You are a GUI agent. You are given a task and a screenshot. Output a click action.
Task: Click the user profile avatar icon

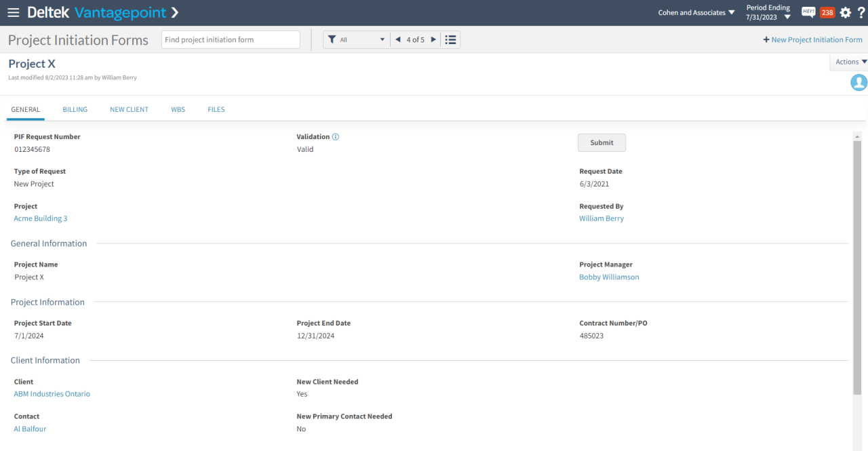[859, 83]
